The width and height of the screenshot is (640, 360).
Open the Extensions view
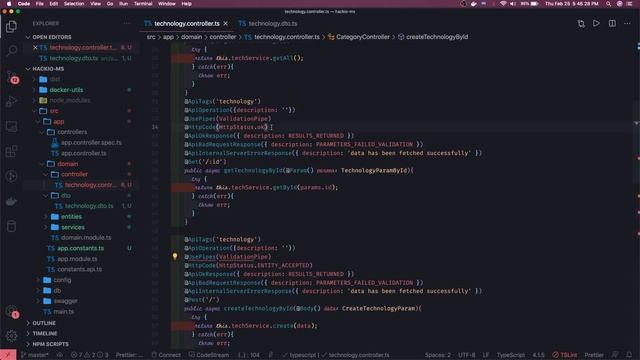(11, 151)
